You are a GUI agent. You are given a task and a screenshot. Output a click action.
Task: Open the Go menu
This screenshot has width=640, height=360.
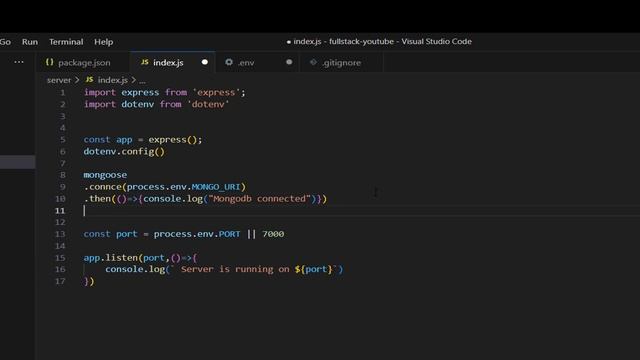pos(5,42)
